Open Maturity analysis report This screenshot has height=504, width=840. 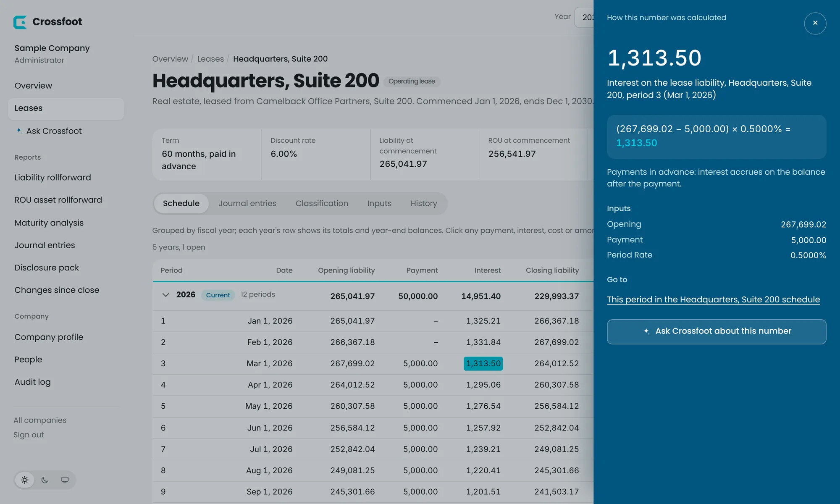click(49, 223)
